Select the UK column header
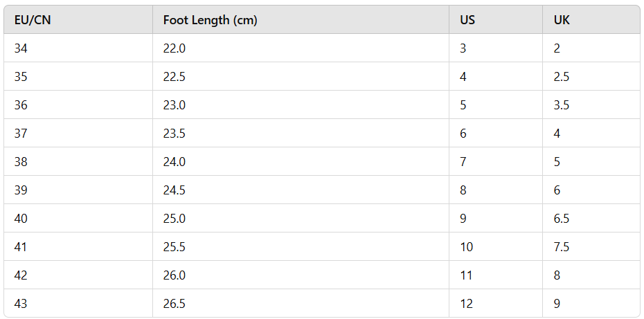 click(x=562, y=20)
